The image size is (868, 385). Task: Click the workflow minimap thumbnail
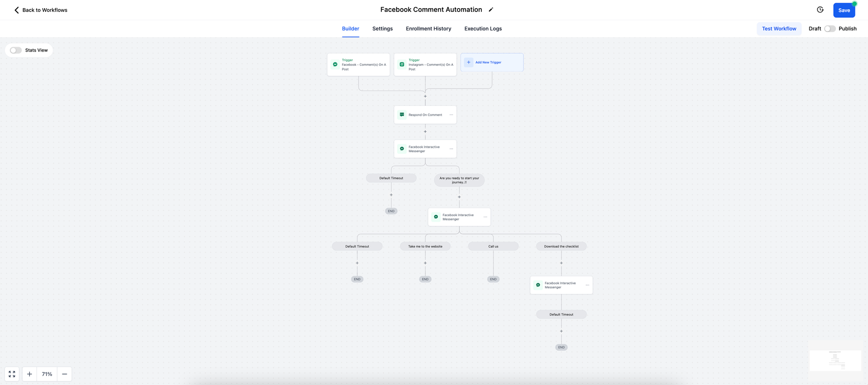(835, 360)
